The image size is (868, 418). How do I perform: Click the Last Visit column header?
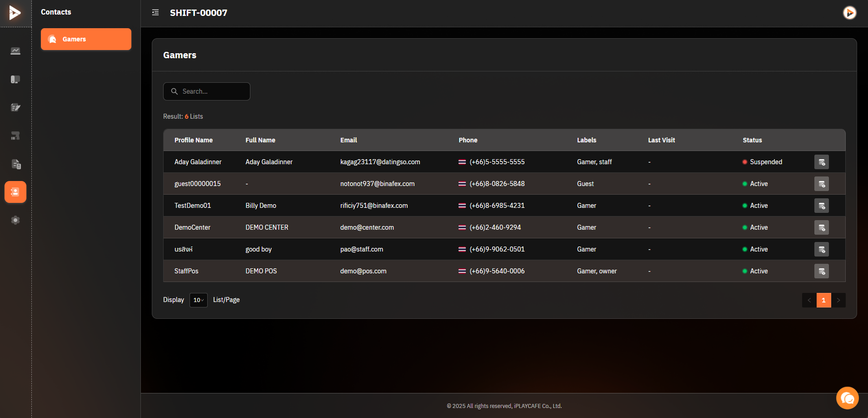coord(662,140)
